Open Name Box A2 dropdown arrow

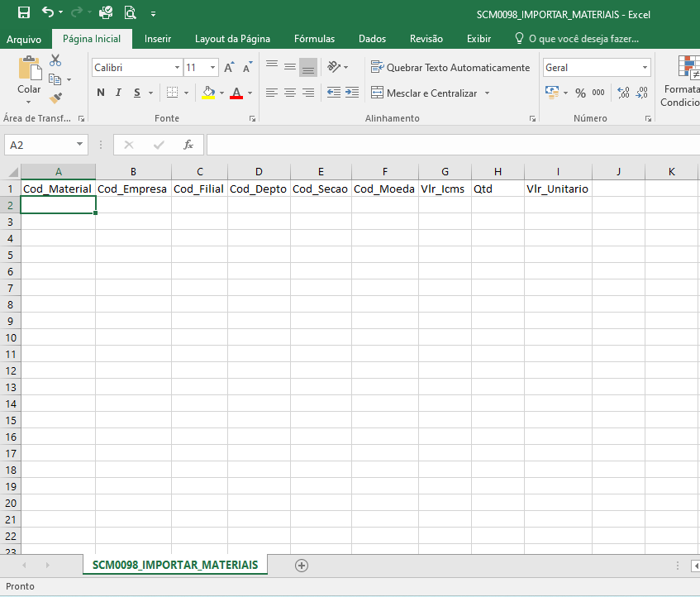[79, 144]
